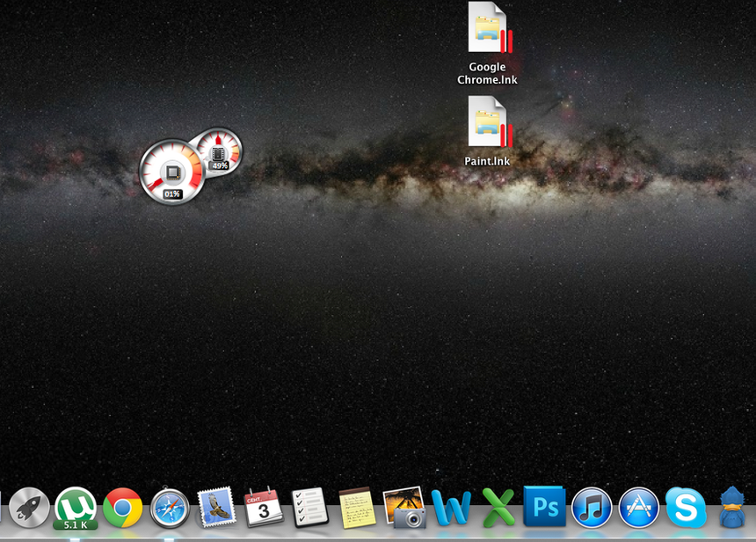Click the CPU usage gauge showing 01%
756x542 pixels.
[171, 171]
